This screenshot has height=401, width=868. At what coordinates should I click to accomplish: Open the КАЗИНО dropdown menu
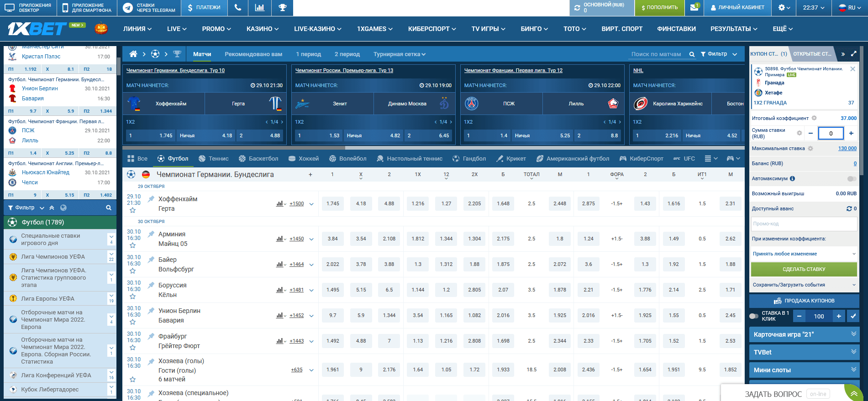click(263, 29)
